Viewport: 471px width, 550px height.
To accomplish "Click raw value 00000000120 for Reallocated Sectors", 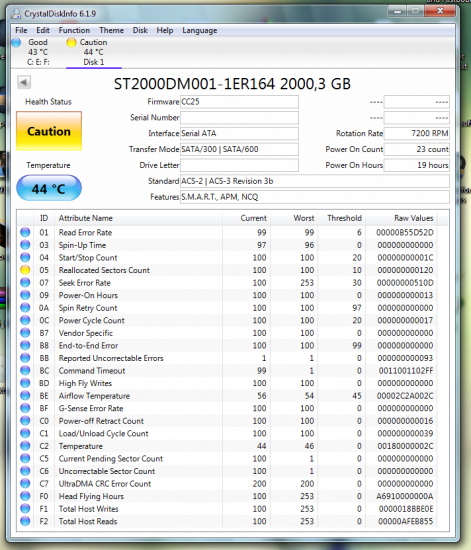I will [x=405, y=270].
